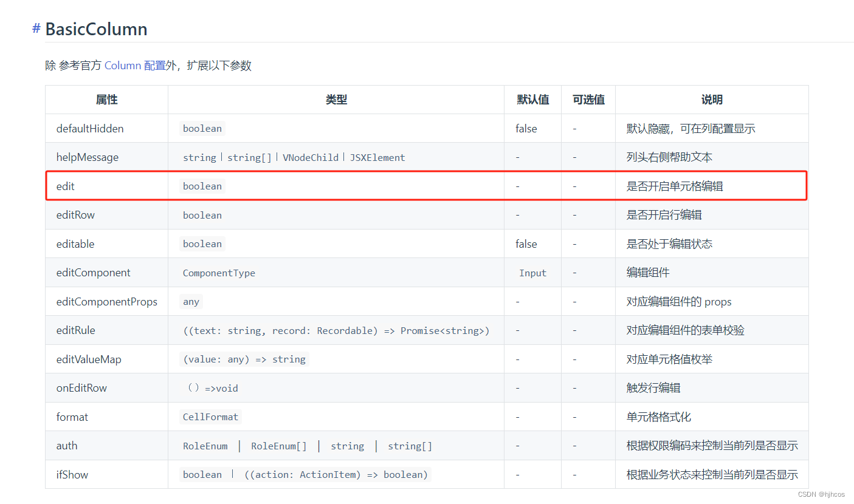The height and width of the screenshot is (504, 854).
Task: Click the VNodeChild type code
Action: click(311, 158)
